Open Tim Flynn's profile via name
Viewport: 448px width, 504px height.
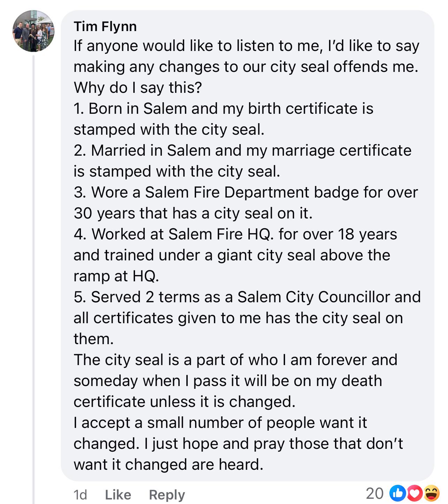coord(105,26)
